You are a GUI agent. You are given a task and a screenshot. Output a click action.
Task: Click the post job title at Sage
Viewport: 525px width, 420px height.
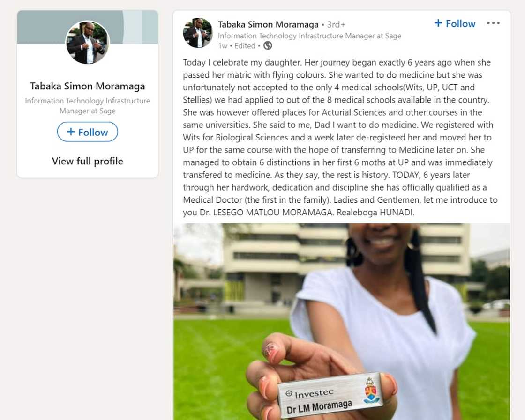310,36
